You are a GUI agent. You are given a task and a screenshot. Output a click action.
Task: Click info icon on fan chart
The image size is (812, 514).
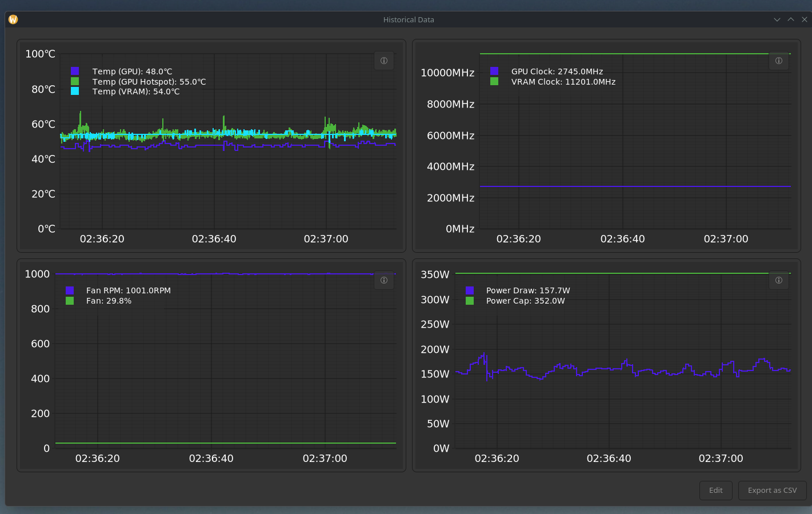(384, 280)
